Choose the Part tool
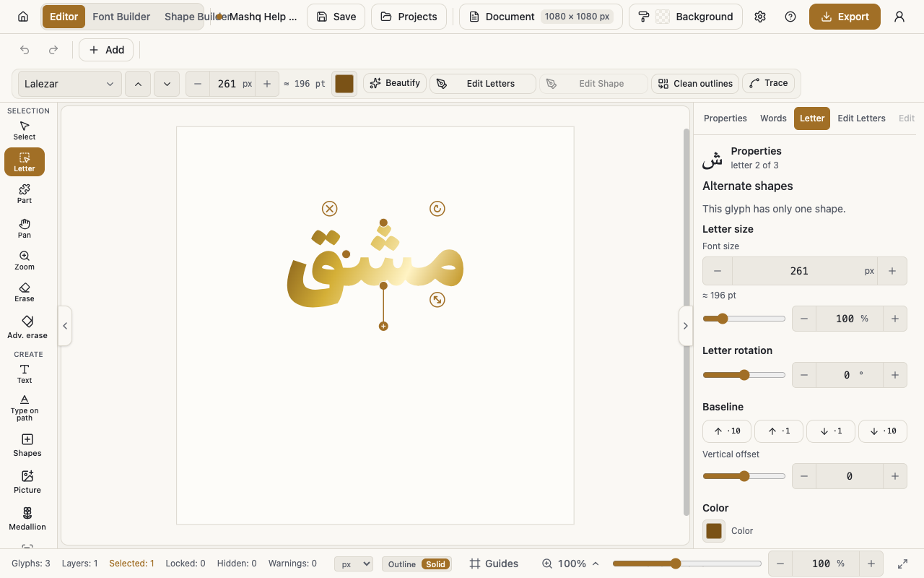Image resolution: width=924 pixels, height=578 pixels. (x=25, y=194)
